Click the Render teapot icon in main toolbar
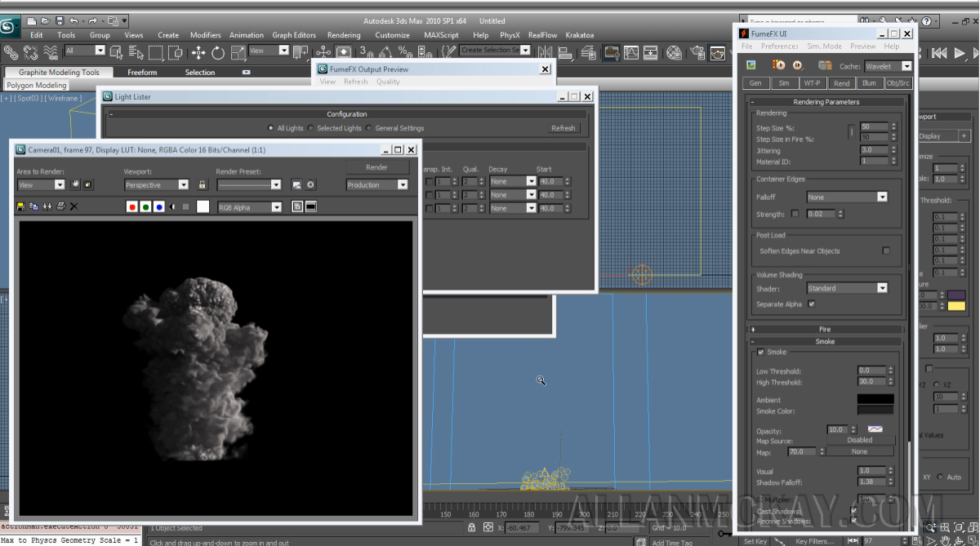The image size is (980, 546). (x=717, y=53)
